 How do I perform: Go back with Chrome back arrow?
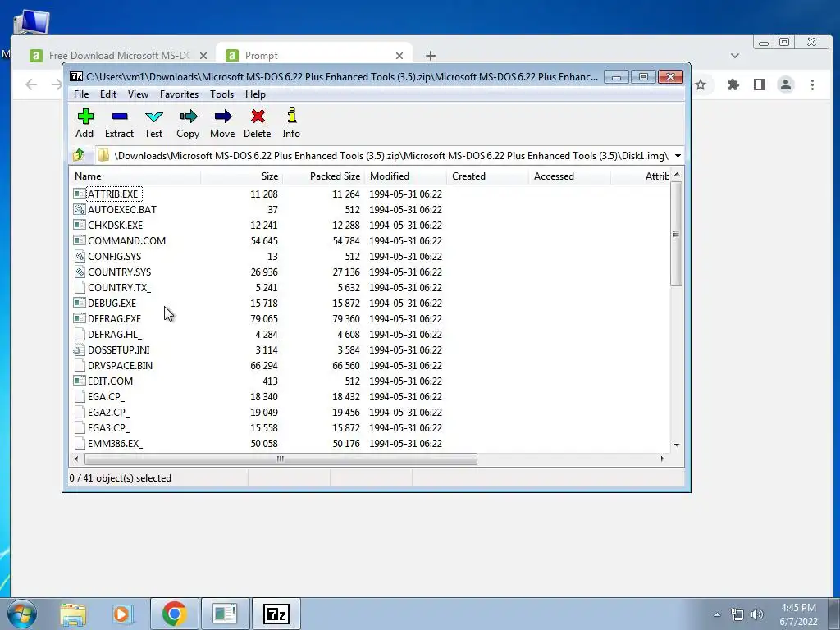point(31,84)
